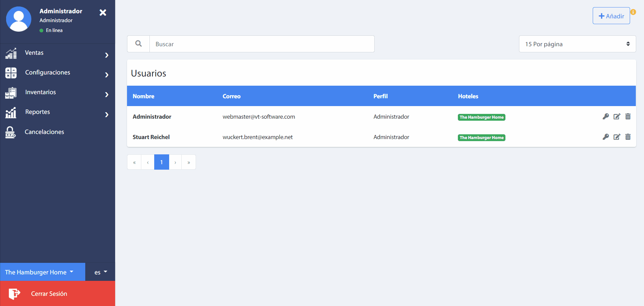Viewport: 644px width, 306px height.
Task: Click into the Buscar search field
Action: pyautogui.click(x=262, y=44)
